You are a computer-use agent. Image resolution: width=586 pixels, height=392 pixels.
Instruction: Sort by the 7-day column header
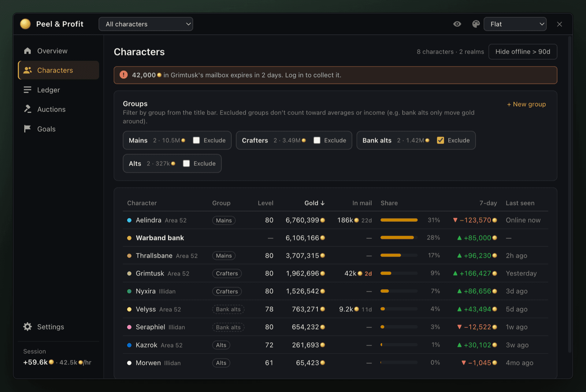point(488,203)
